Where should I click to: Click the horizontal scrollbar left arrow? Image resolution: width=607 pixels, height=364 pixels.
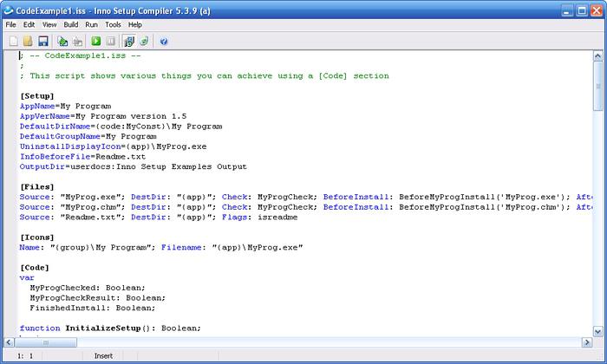pos(9,342)
